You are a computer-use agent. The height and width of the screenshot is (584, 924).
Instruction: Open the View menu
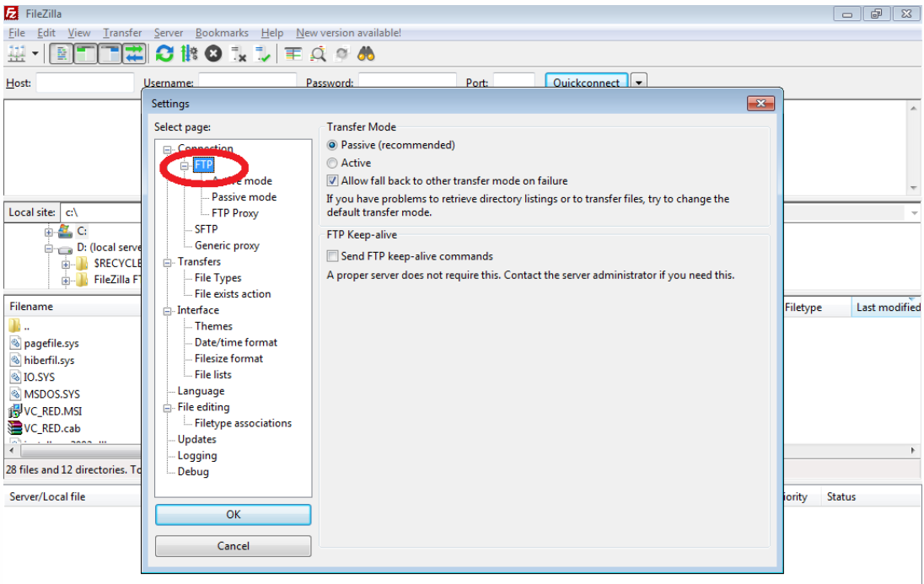(79, 33)
